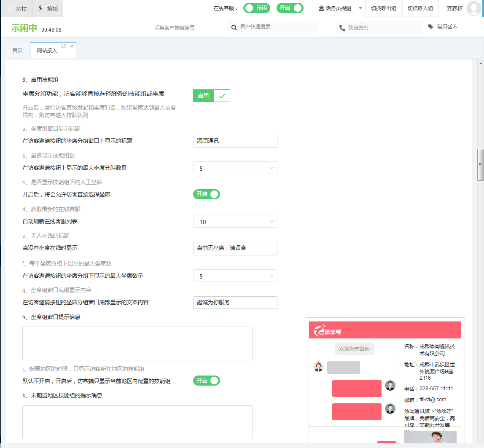The image size is (484, 448).
Task: Click the first red message bubble in preview
Action: tap(357, 389)
